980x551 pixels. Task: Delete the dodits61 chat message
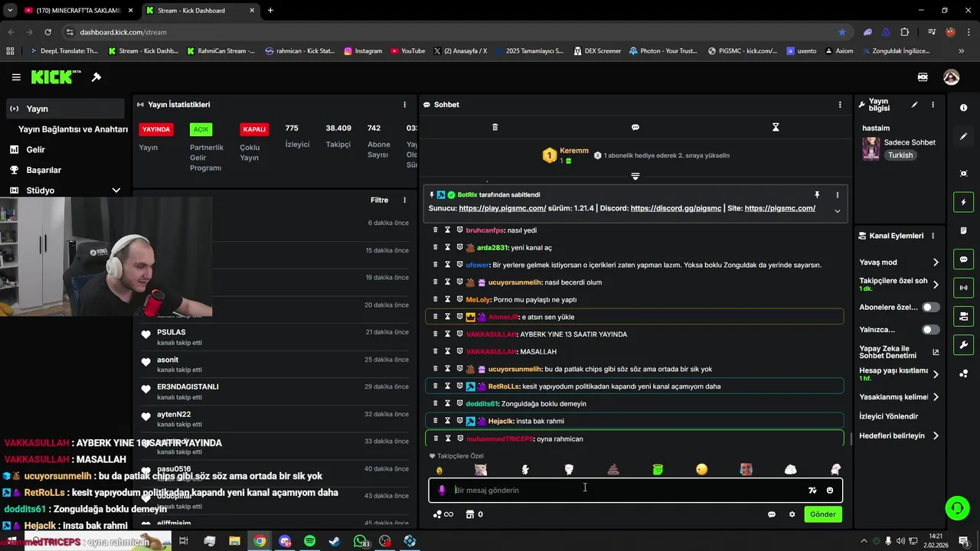[x=436, y=403]
